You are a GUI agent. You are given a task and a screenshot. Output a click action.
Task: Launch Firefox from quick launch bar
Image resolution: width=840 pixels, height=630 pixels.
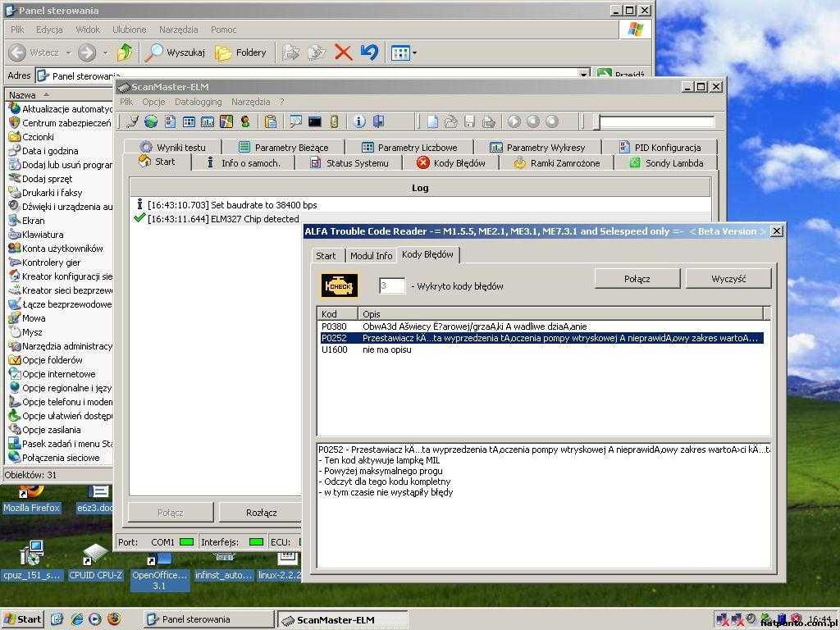pyautogui.click(x=113, y=619)
